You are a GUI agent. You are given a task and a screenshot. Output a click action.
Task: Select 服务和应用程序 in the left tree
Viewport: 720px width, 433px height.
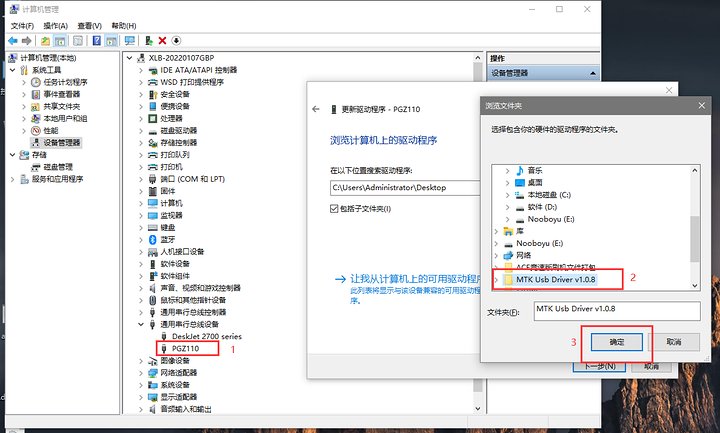pyautogui.click(x=57, y=179)
